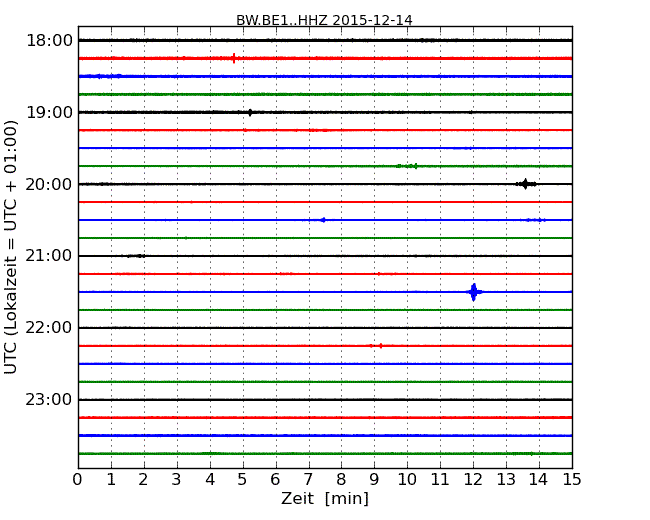Image resolution: width=650 pixels, height=520 pixels.
Task: Click the red spike on the 18:15 trace
Action: pyautogui.click(x=234, y=58)
